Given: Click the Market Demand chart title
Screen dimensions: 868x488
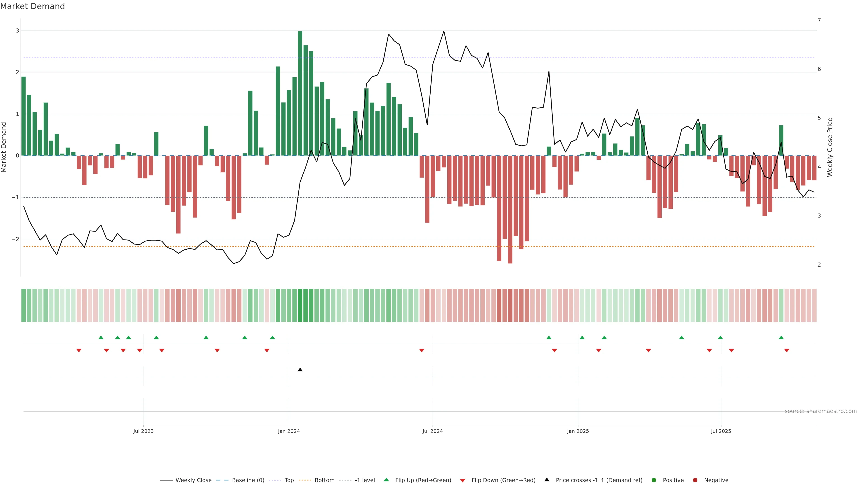Looking at the screenshot, I should [32, 6].
